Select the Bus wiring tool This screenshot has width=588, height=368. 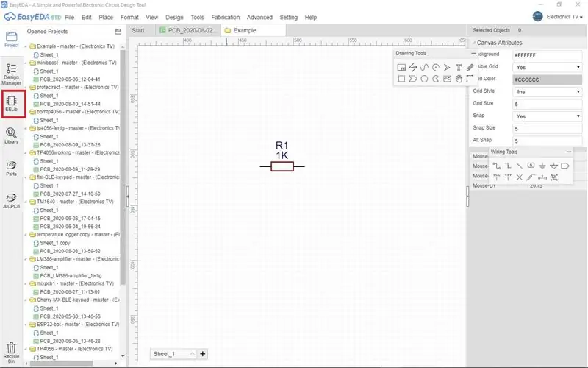click(508, 166)
